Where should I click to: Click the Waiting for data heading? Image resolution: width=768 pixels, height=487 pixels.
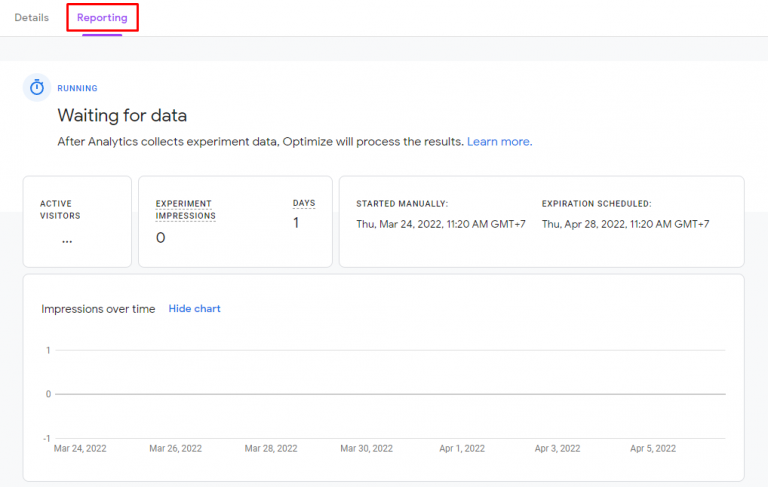pos(122,116)
